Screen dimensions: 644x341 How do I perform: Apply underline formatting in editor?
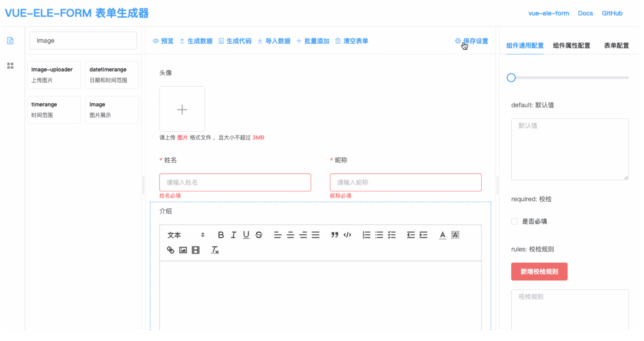click(x=246, y=235)
